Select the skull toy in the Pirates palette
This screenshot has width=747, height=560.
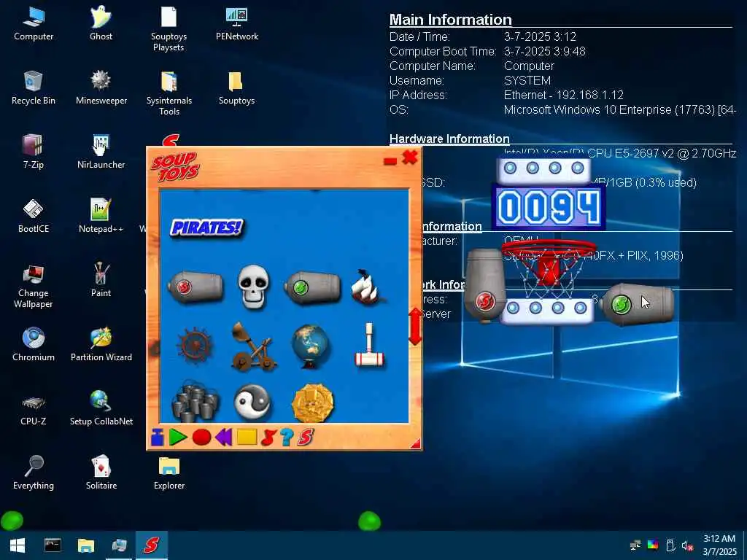[x=253, y=287]
